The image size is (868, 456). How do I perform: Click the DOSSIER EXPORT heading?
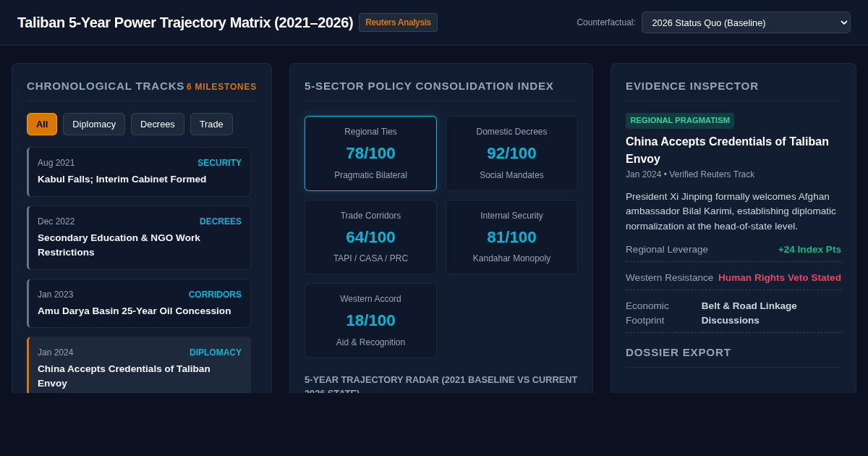[x=678, y=352]
